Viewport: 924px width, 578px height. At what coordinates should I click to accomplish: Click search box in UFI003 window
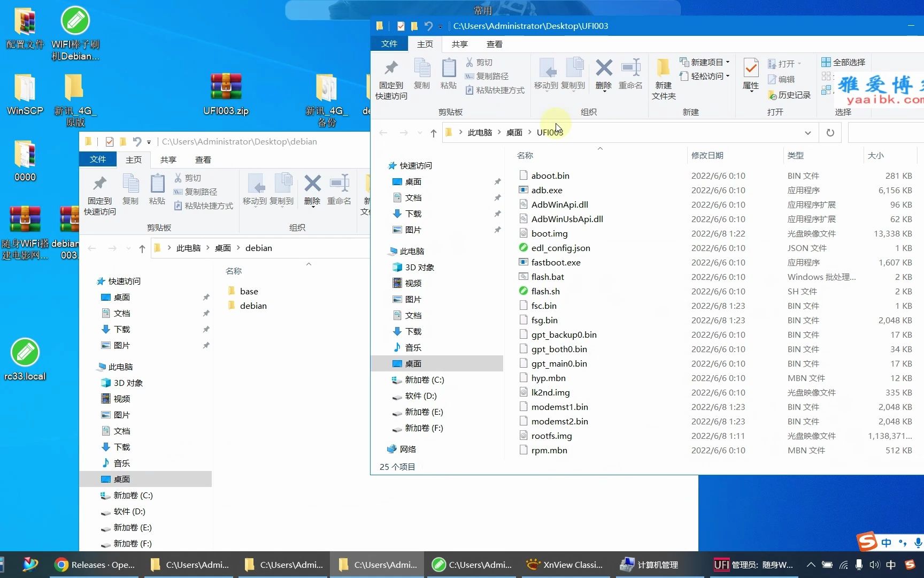pyautogui.click(x=885, y=133)
